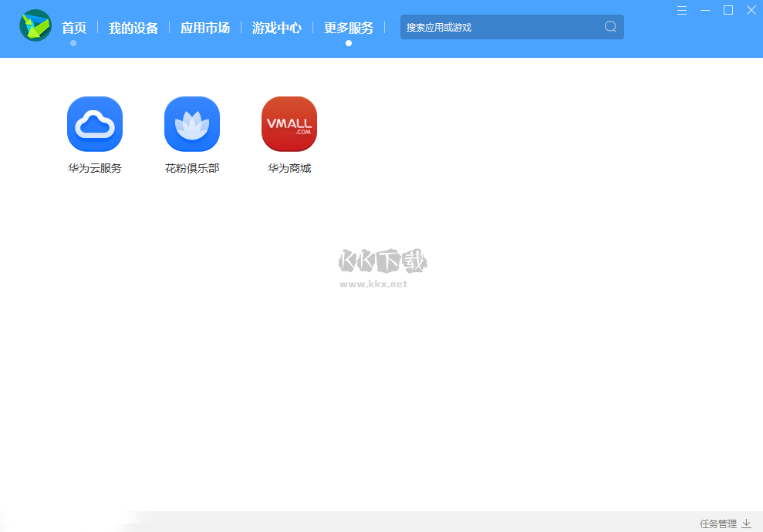Open the hamburger menu in title bar
The width and height of the screenshot is (763, 532).
pos(682,10)
